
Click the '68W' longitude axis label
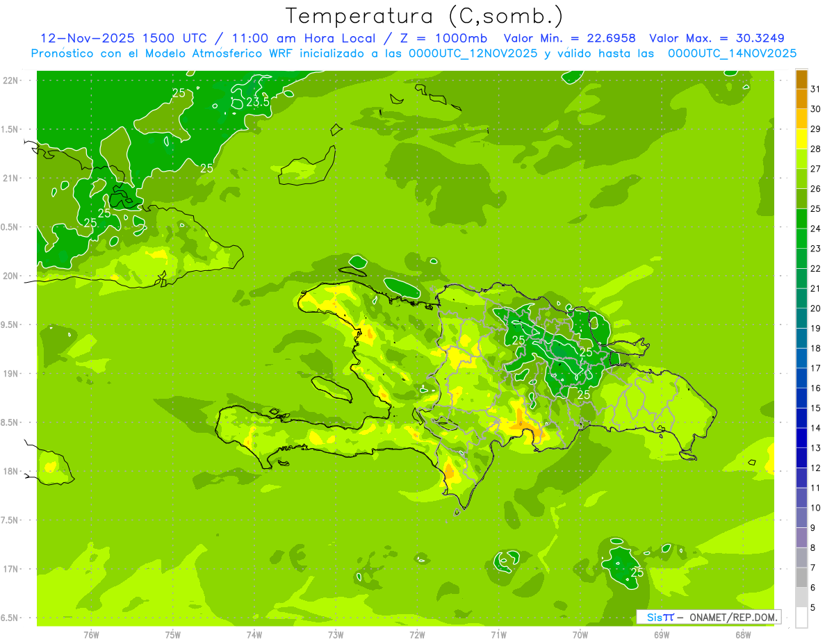pyautogui.click(x=743, y=634)
